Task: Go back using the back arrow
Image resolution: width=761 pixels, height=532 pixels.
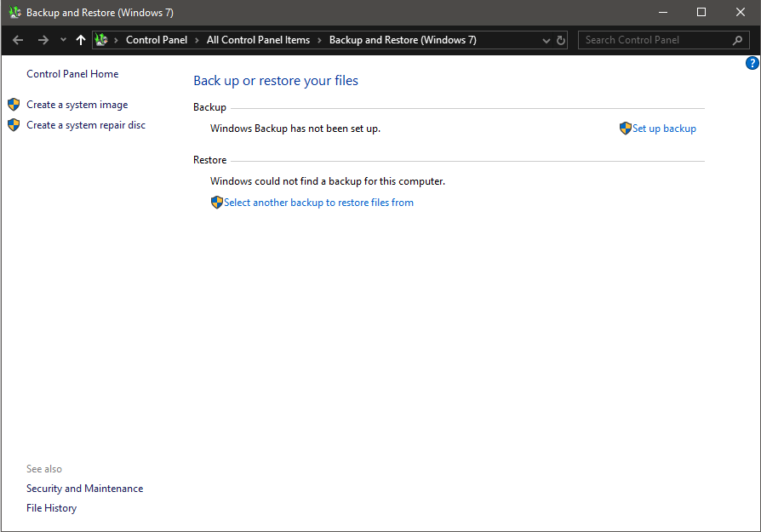Action: [18, 40]
